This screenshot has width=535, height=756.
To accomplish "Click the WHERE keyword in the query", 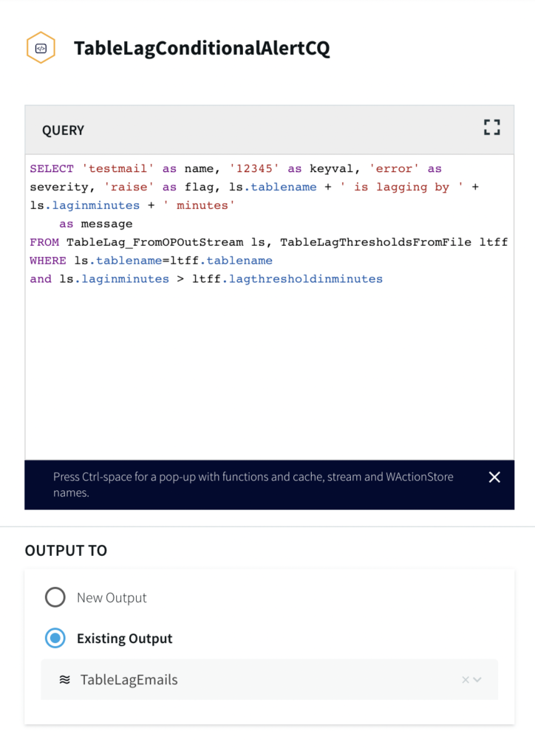I will coord(48,261).
